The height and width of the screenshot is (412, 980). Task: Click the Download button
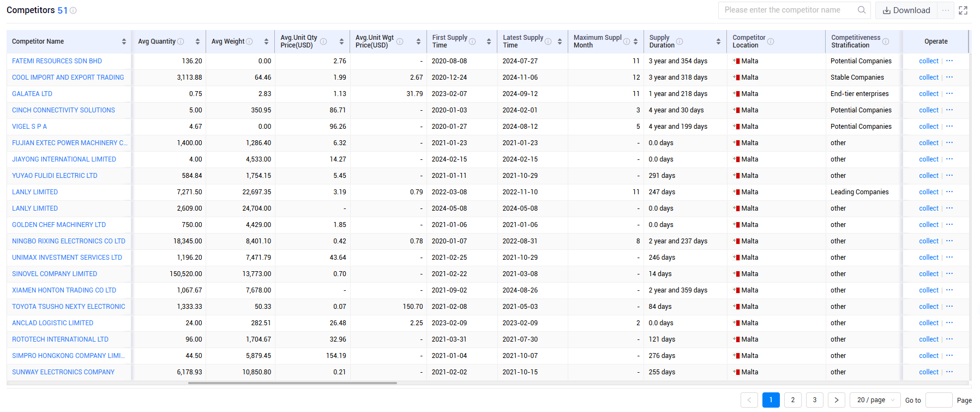906,10
